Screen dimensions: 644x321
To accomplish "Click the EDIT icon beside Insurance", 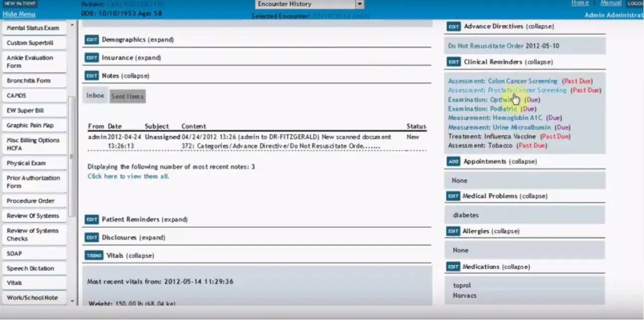I will (92, 57).
